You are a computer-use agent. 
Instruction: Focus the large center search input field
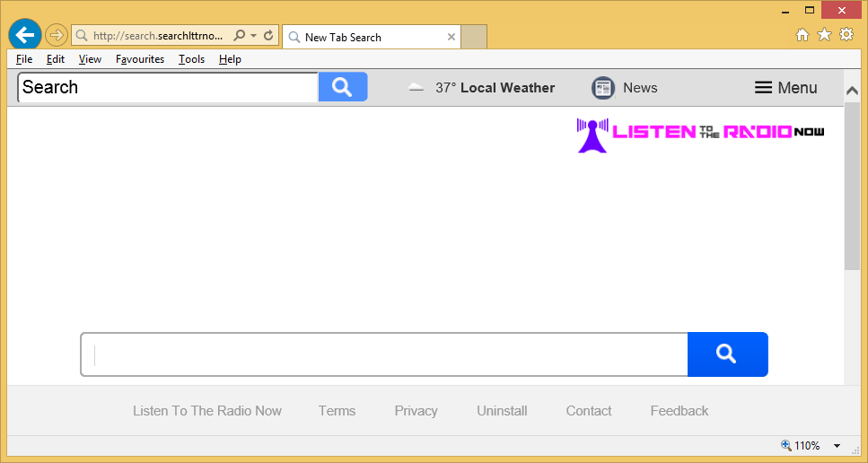tap(384, 354)
